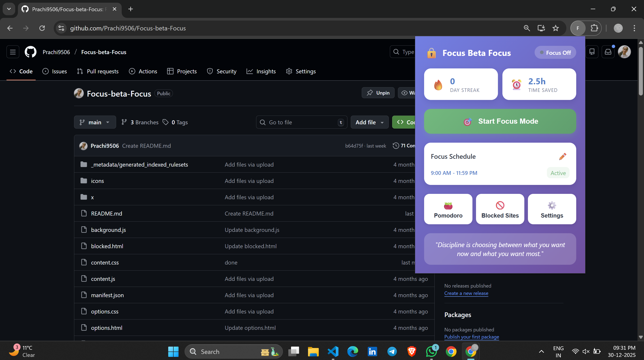Open Chrome extensions puzzle icon
This screenshot has height=360, width=644.
coord(594,28)
